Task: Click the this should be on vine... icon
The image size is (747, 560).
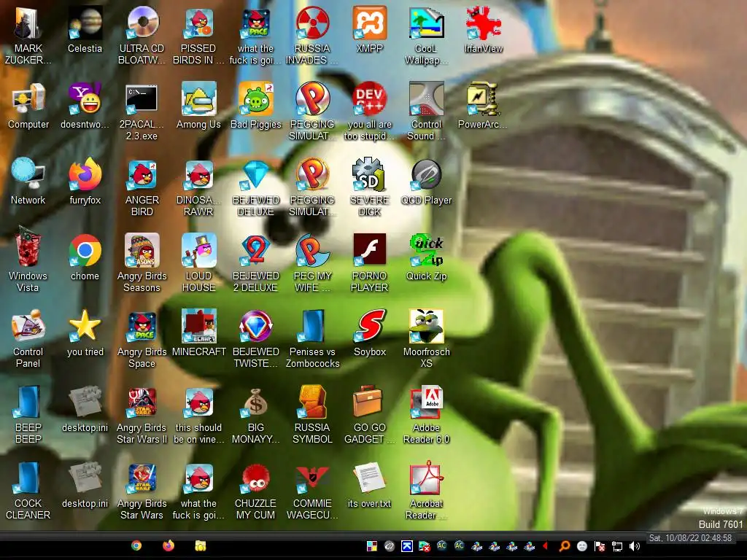Action: tap(198, 414)
